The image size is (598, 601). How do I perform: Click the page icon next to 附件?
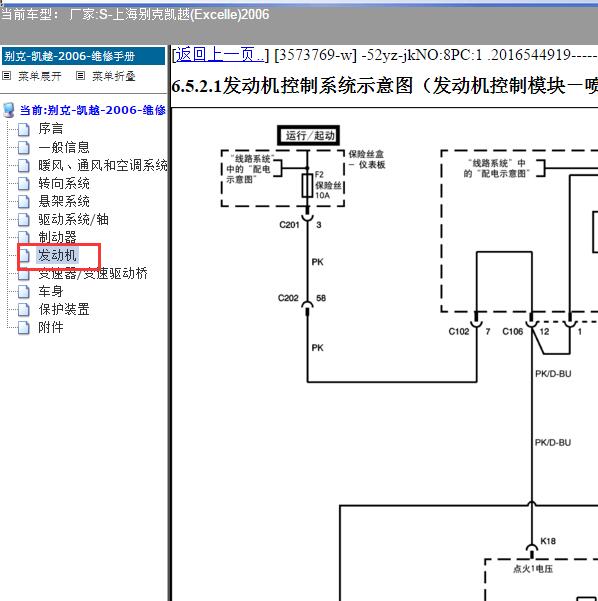coord(24,327)
